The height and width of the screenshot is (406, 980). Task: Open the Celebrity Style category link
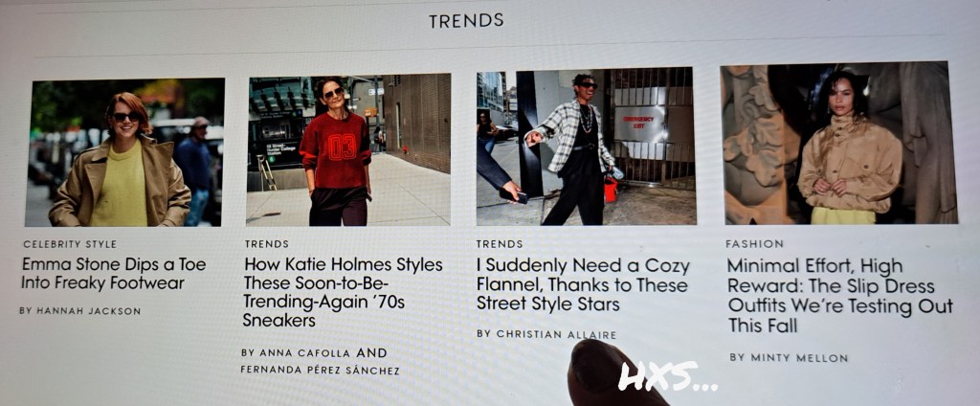click(70, 244)
